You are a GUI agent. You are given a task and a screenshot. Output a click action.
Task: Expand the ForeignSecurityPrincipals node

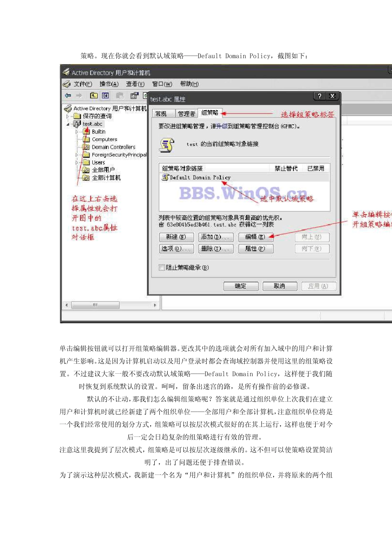77,155
